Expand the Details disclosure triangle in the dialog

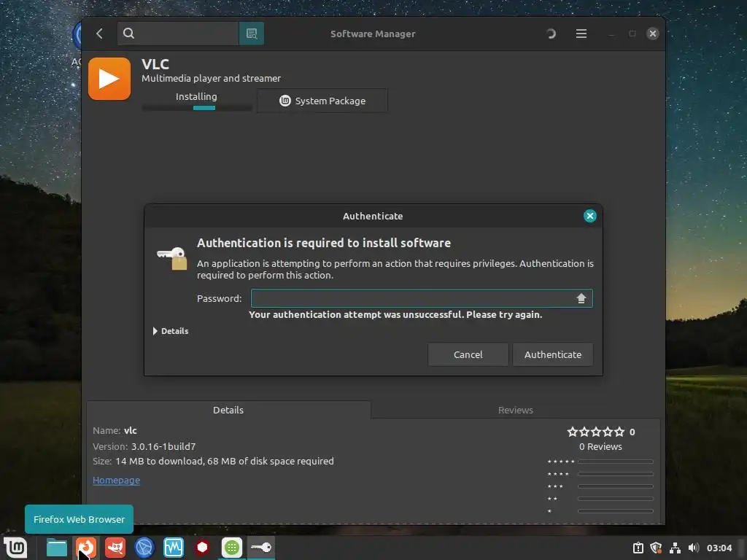tap(155, 331)
